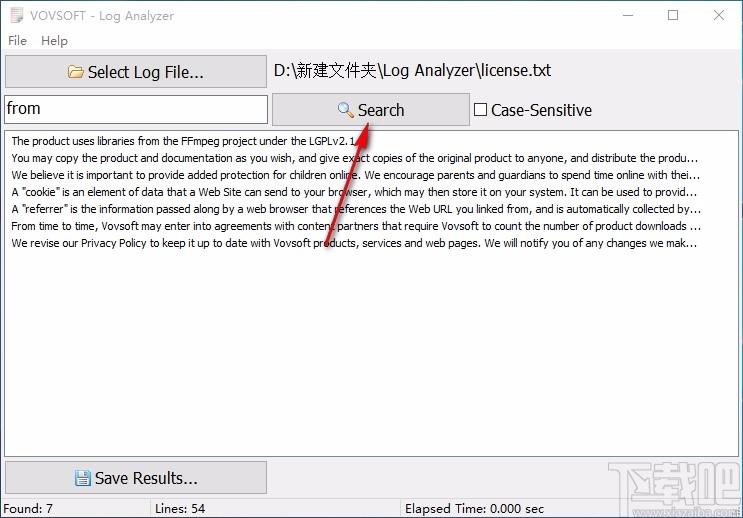Click the Search button

(x=371, y=109)
